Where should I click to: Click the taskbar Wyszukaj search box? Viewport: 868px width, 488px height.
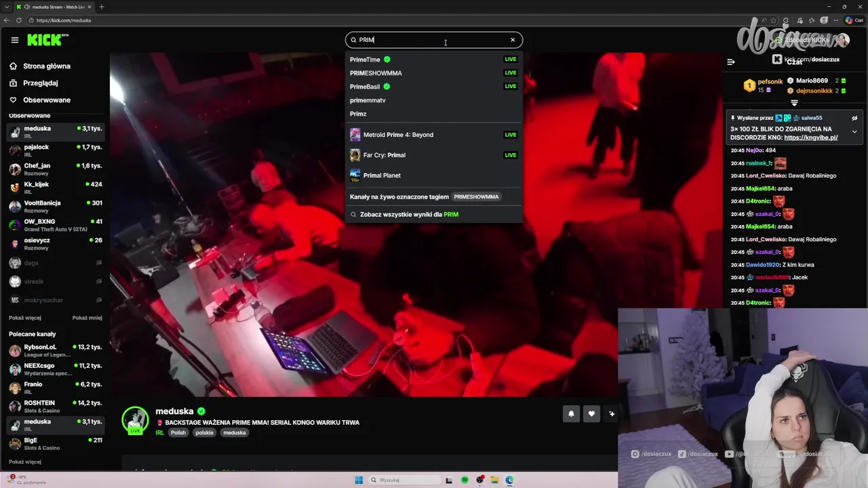[405, 480]
